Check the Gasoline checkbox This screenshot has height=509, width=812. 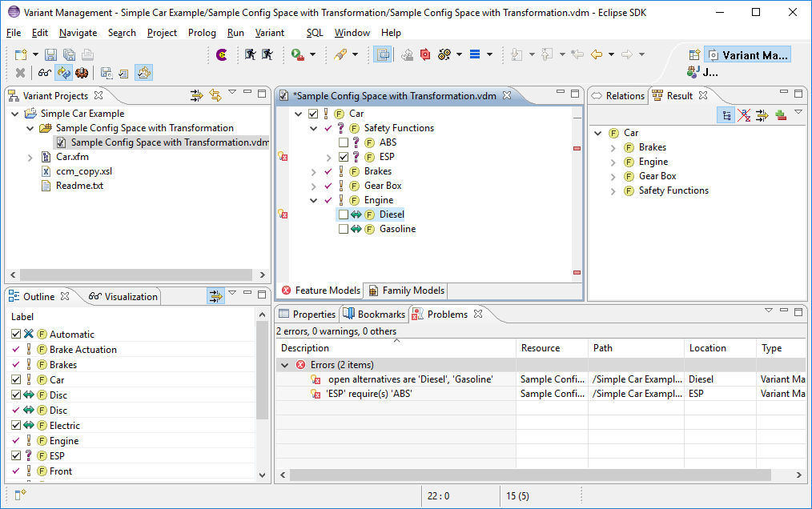pyautogui.click(x=344, y=229)
